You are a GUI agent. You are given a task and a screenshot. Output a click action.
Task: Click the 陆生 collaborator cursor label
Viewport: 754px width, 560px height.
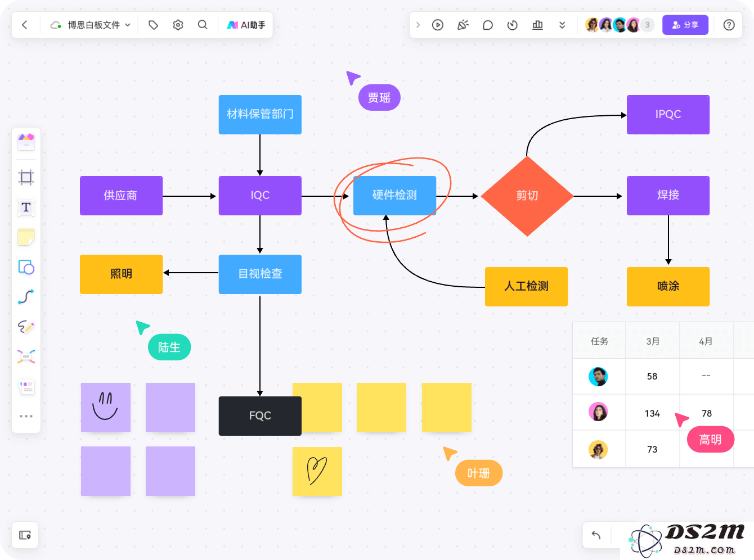169,347
